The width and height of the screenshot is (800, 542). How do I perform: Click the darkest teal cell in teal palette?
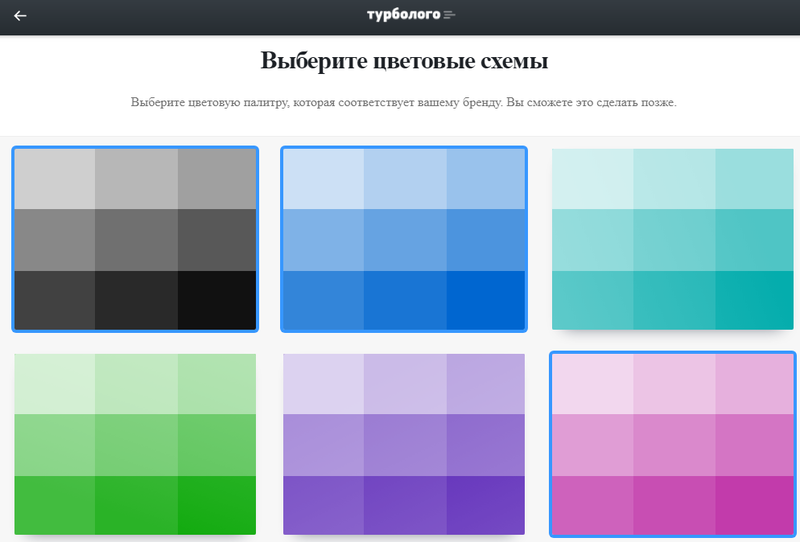pyautogui.click(x=754, y=299)
